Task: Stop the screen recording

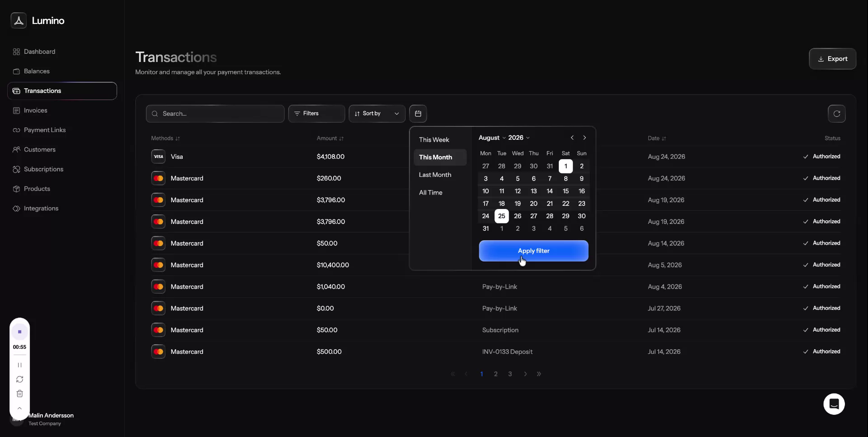Action: pos(19,332)
